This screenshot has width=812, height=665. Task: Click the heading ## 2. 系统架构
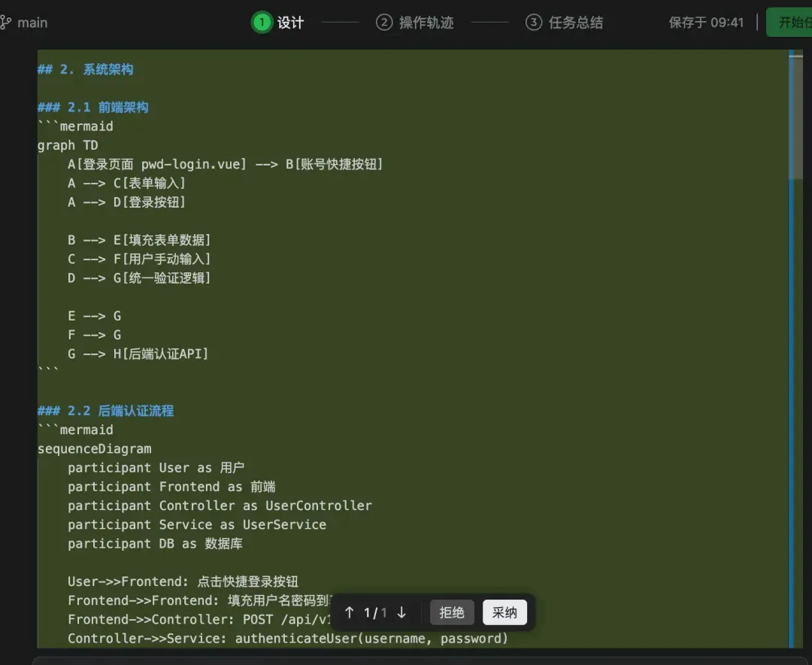86,69
